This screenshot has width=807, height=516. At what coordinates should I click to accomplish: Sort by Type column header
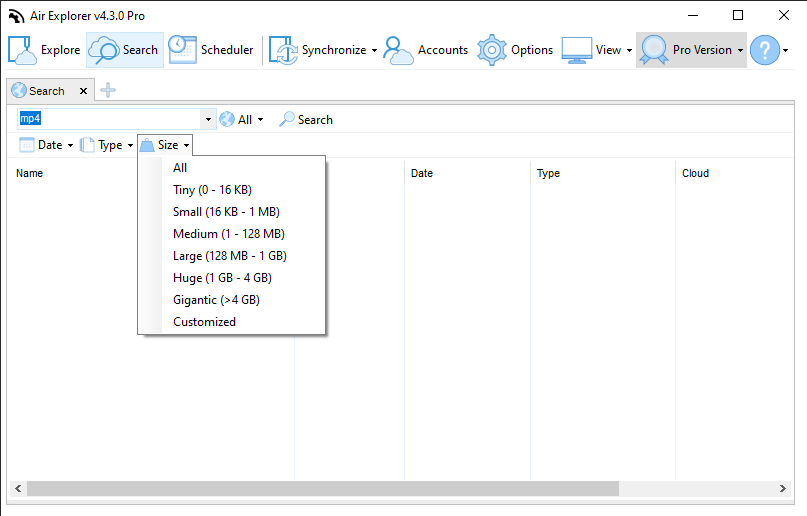click(x=548, y=173)
